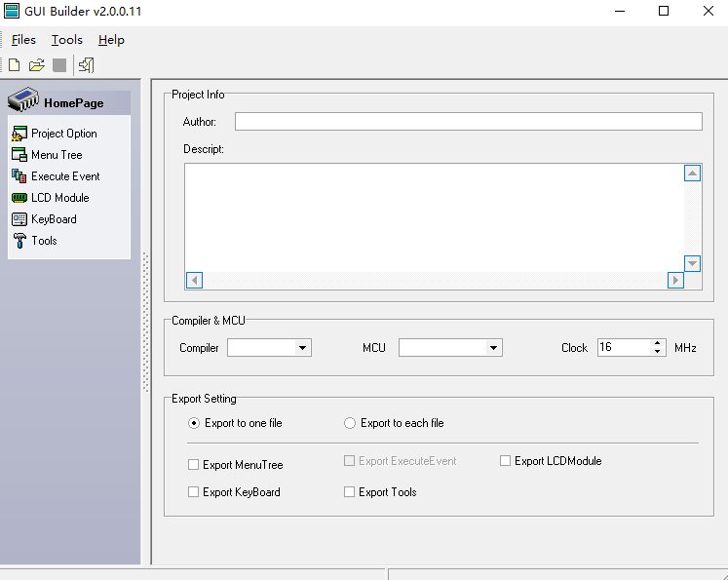
Task: Click the LCD Module sidebar icon
Action: tap(19, 198)
